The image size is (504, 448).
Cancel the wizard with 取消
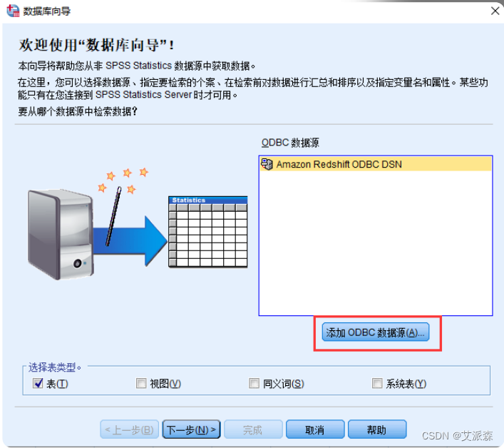click(315, 429)
